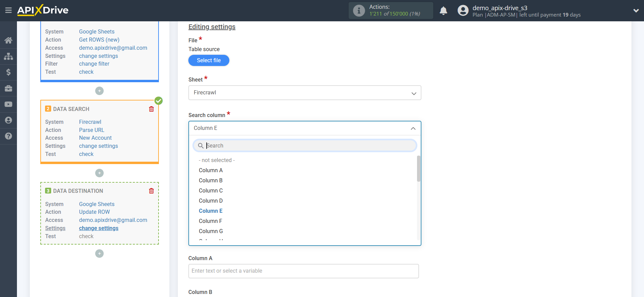Screen dimensions: 644x297
Task: Click Data Destination access email link
Action: [x=113, y=220]
